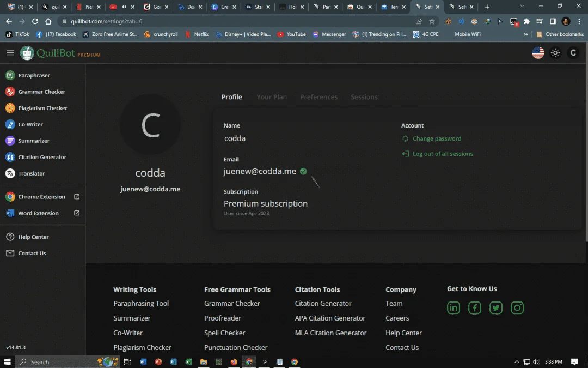Click the Change password refresh icon
The height and width of the screenshot is (368, 588).
(406, 138)
